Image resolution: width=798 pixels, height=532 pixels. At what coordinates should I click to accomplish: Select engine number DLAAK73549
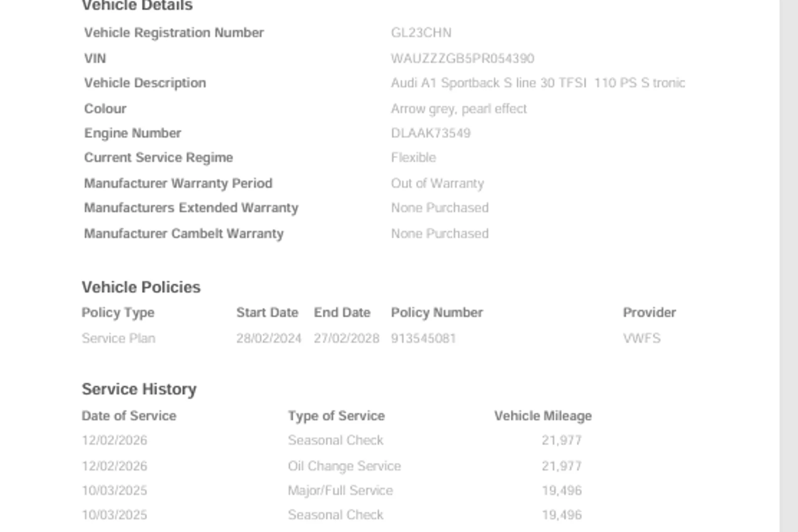click(431, 133)
